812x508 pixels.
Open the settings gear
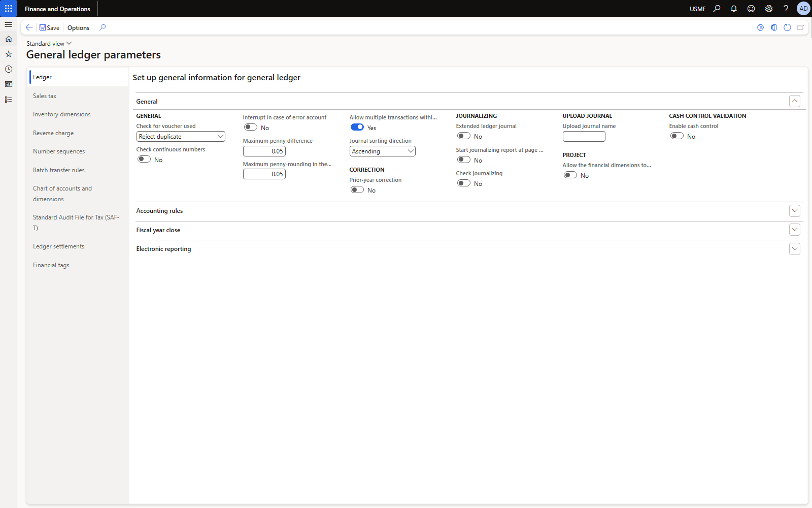[769, 9]
